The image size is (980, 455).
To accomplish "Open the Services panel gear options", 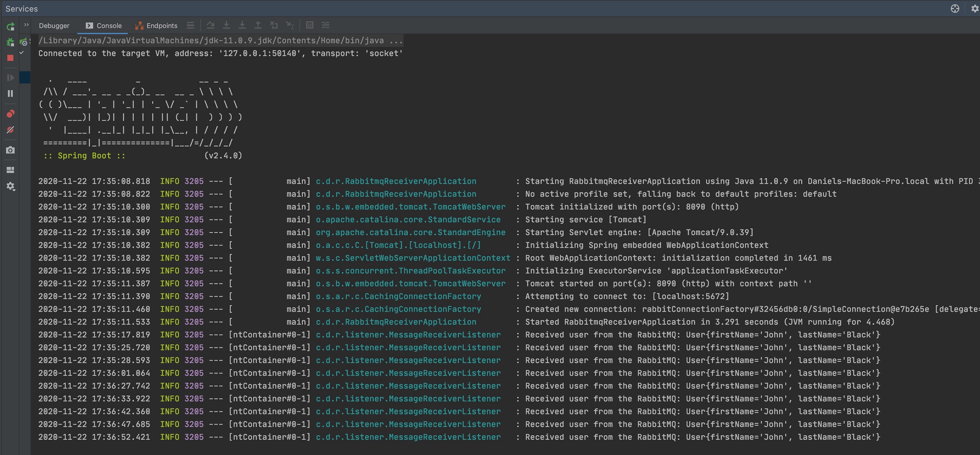I will (974, 8).
